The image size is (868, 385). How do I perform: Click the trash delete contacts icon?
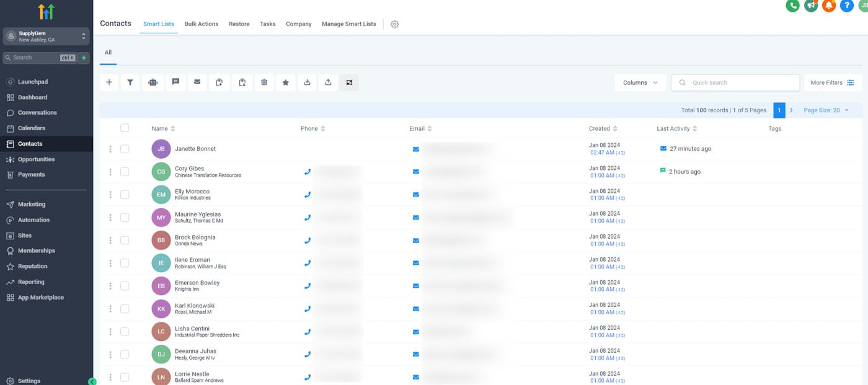coord(263,82)
